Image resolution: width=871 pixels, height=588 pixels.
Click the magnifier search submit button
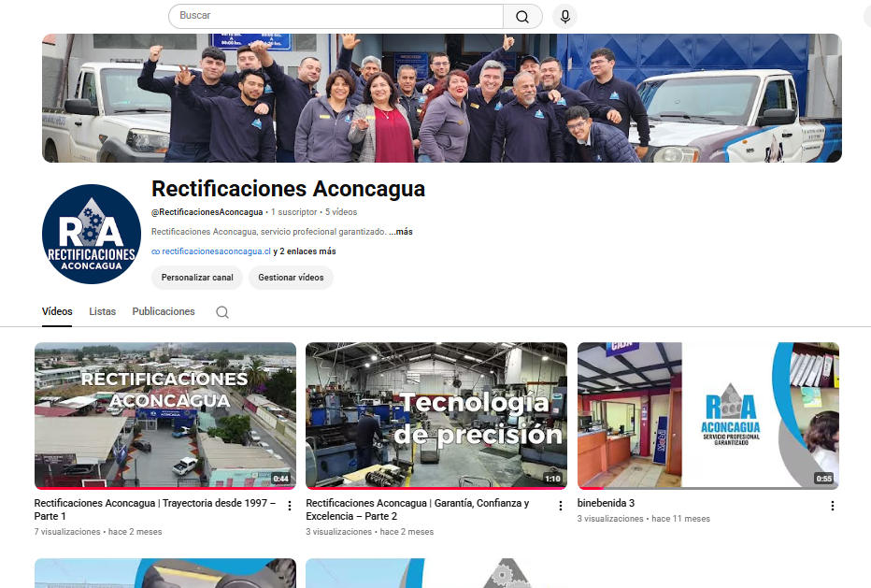[522, 16]
